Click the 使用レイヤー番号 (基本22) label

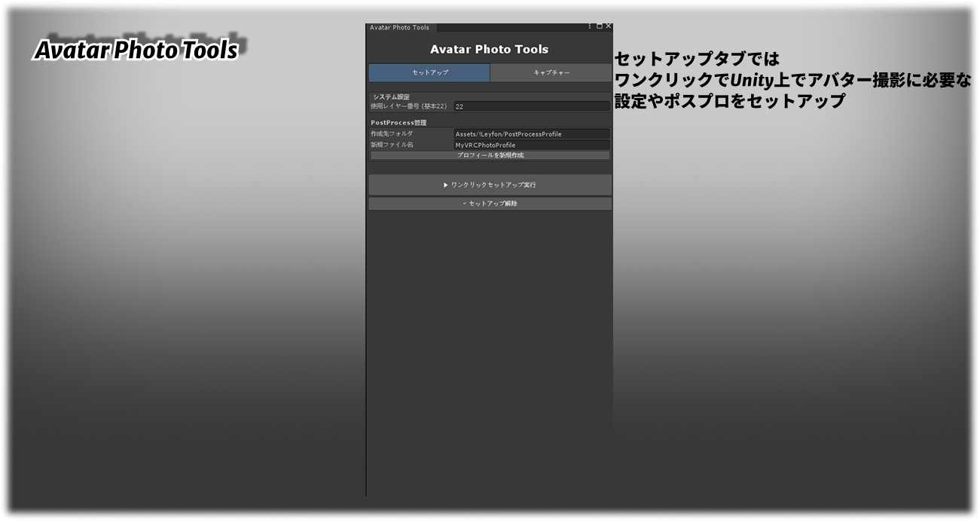click(409, 106)
